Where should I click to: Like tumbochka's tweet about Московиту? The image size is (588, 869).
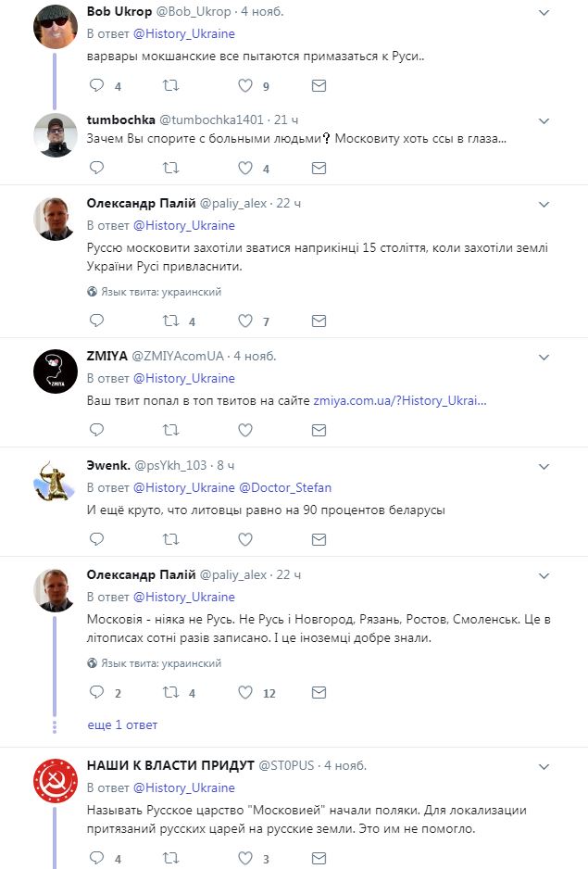pyautogui.click(x=245, y=169)
